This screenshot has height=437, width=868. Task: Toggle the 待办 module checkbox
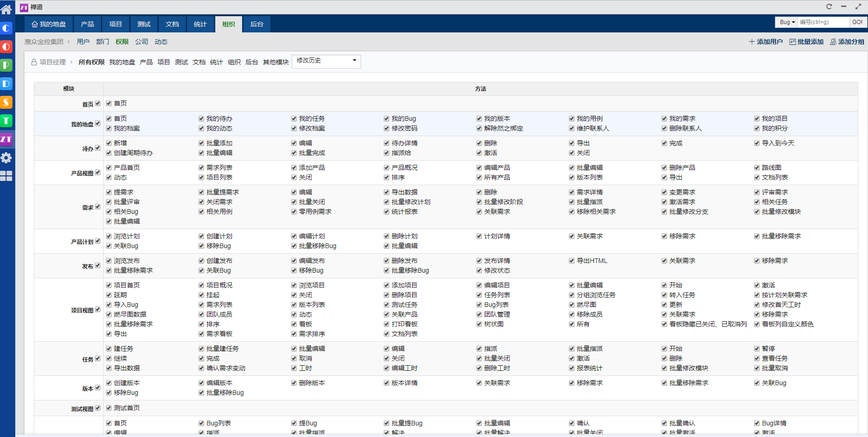coord(98,148)
